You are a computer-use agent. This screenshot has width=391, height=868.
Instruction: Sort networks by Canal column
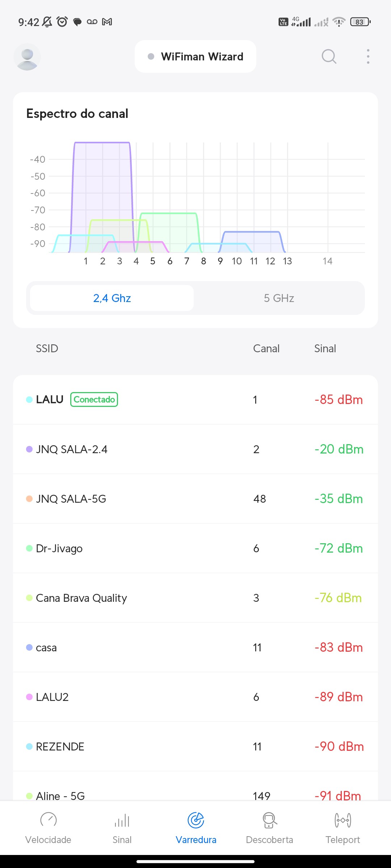tap(266, 348)
